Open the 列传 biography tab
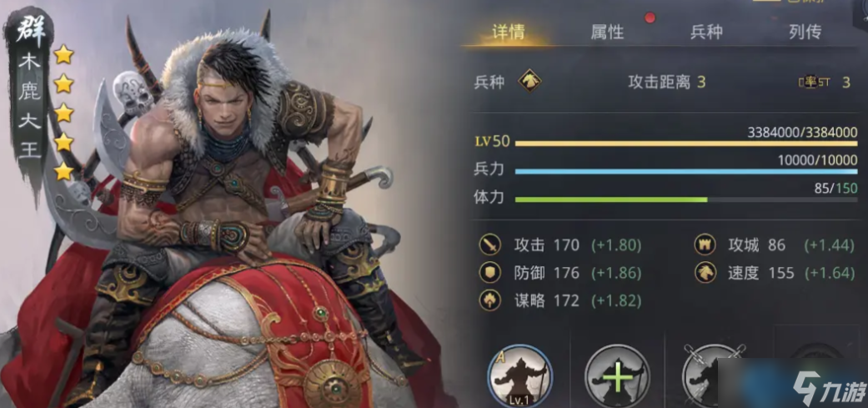This screenshot has height=408, width=868. (805, 32)
